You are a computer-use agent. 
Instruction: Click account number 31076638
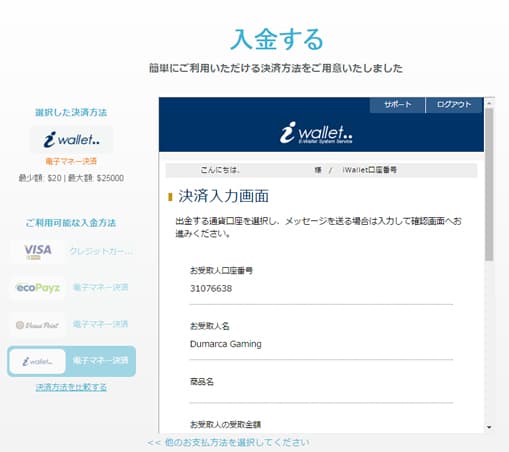pyautogui.click(x=211, y=288)
